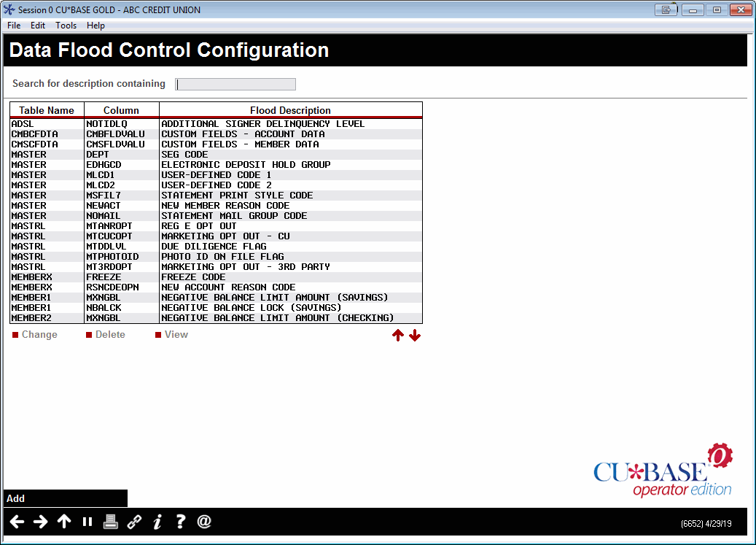Select NEGATIVE BALANCE LIMIT AMOUNT (SAVINGS) row
This screenshot has width=756, height=545.
pos(216,298)
